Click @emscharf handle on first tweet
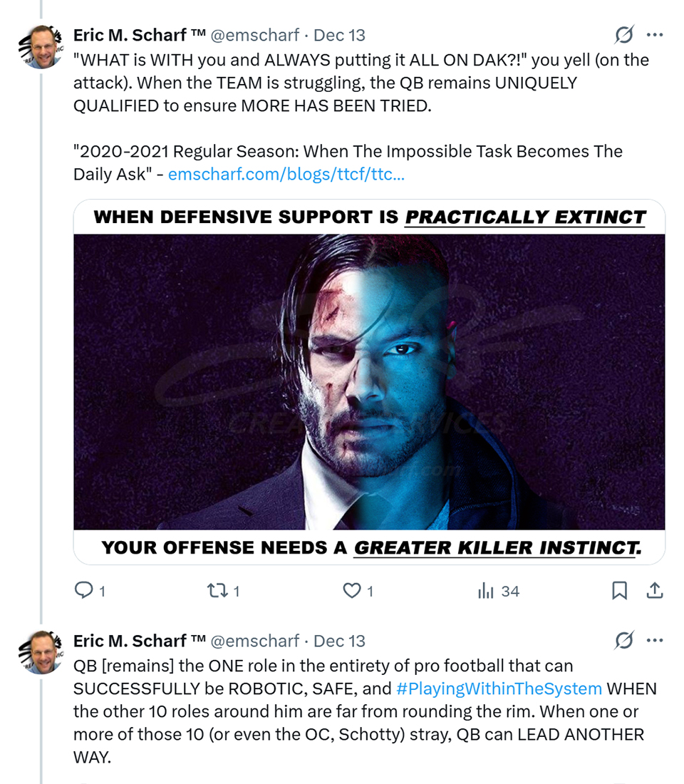 pyautogui.click(x=254, y=35)
